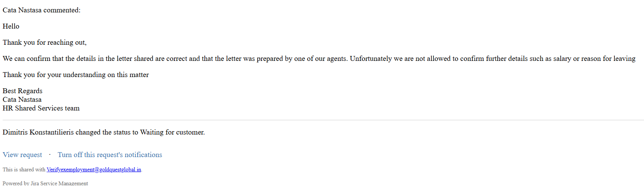Click the "HR Shared Services team" signature line
The height and width of the screenshot is (186, 644).
(x=41, y=108)
